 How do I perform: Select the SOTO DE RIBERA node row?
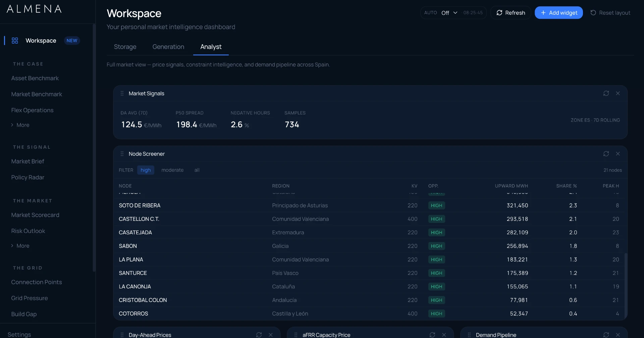coord(369,205)
